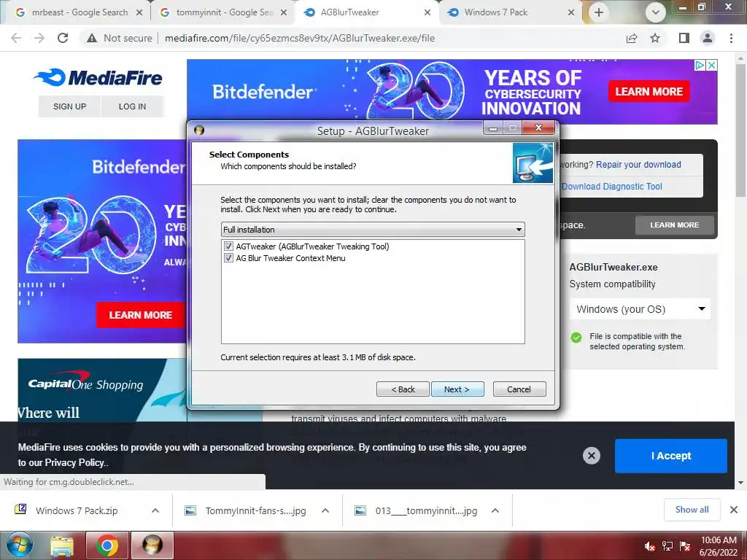Image resolution: width=747 pixels, height=560 pixels.
Task: Open Chrome three-dot menu
Action: 731,38
